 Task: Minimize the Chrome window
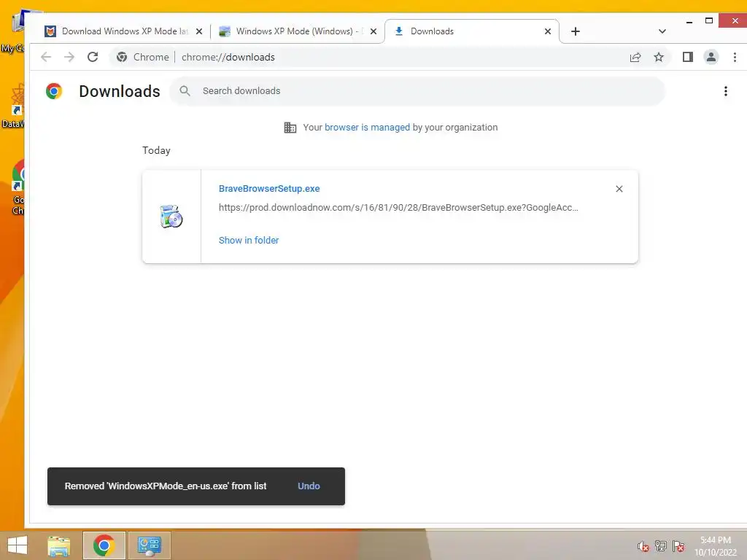coord(689,21)
